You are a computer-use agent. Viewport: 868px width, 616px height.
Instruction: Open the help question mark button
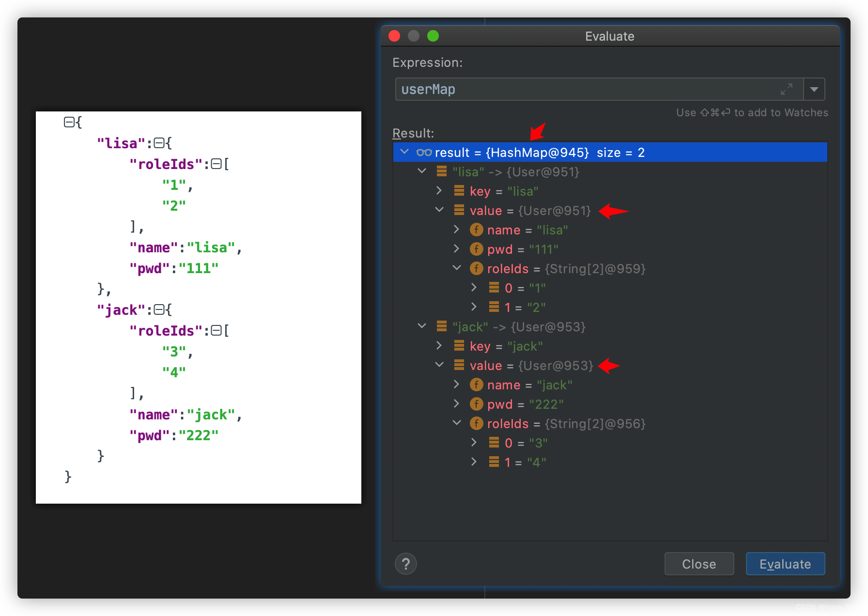pyautogui.click(x=406, y=564)
